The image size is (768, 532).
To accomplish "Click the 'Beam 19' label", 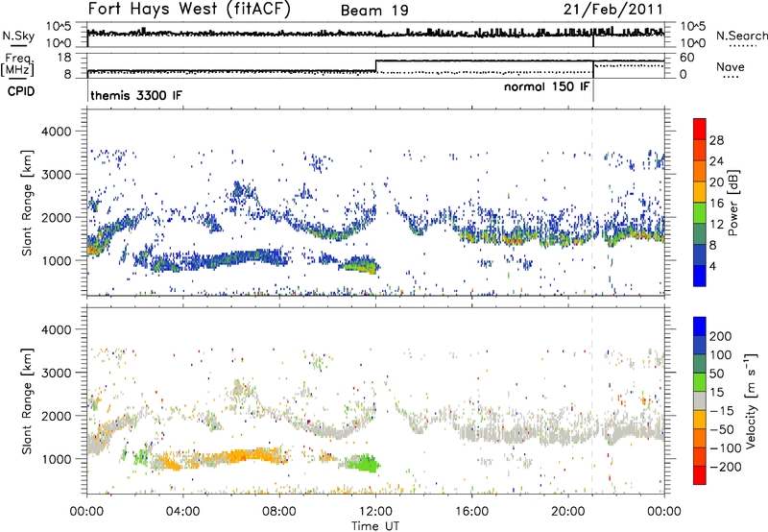I will coord(374,11).
